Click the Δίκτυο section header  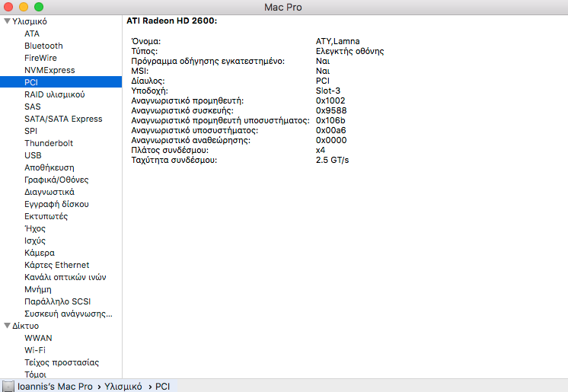pos(26,326)
